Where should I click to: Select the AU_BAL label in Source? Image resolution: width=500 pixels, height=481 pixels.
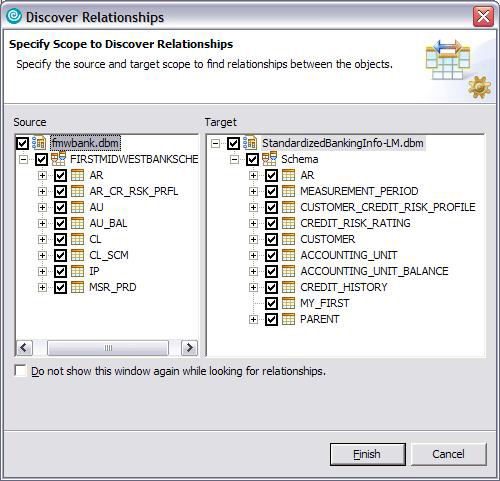pos(108,223)
